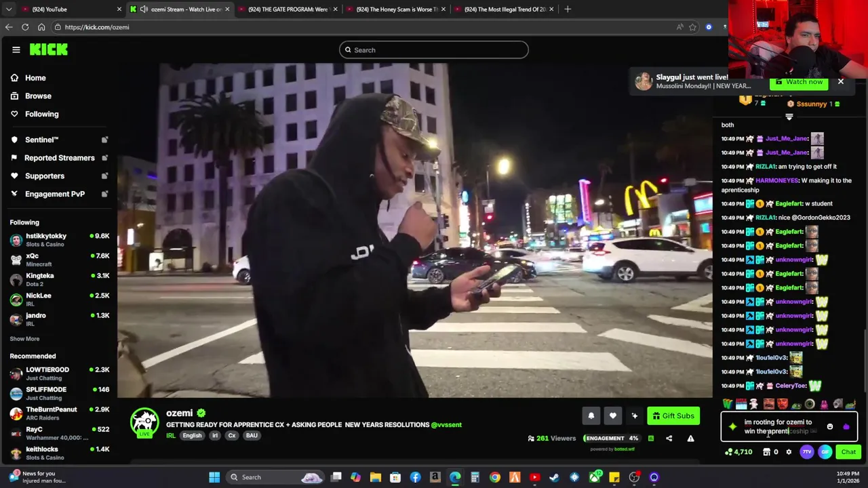868x488 pixels.
Task: Click the Gift Subs button
Action: (673, 416)
